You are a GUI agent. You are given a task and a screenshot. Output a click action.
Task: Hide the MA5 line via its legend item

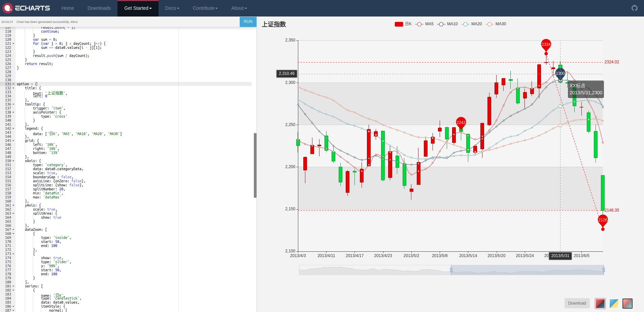click(x=424, y=24)
